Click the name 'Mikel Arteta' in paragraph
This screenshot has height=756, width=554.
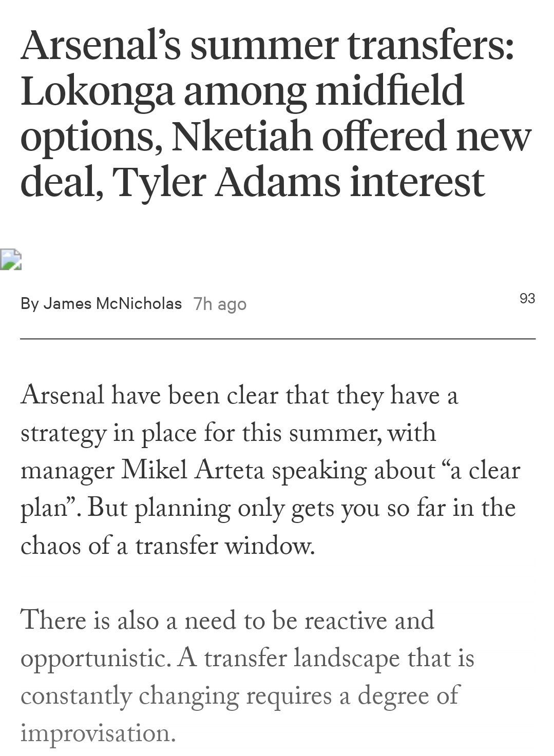[192, 471]
